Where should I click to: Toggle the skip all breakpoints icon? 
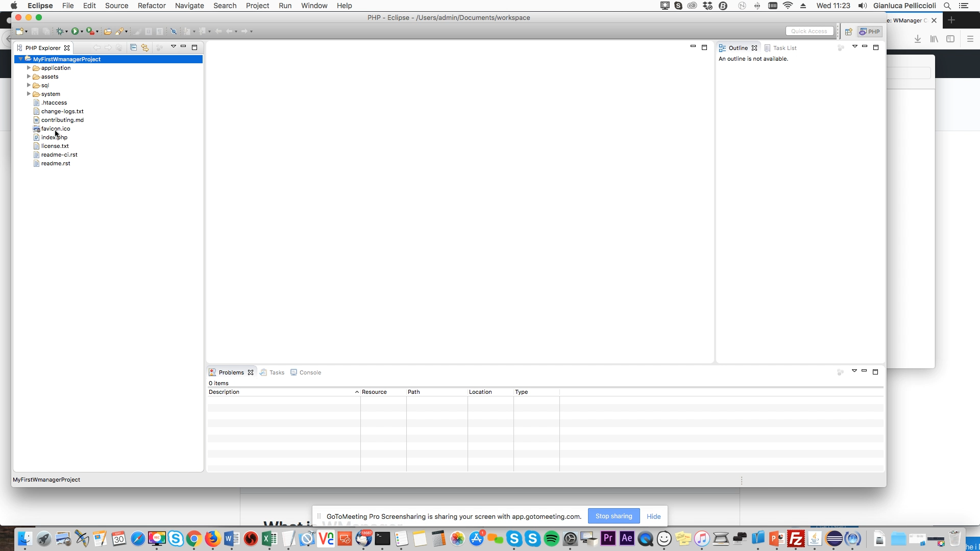tap(174, 32)
